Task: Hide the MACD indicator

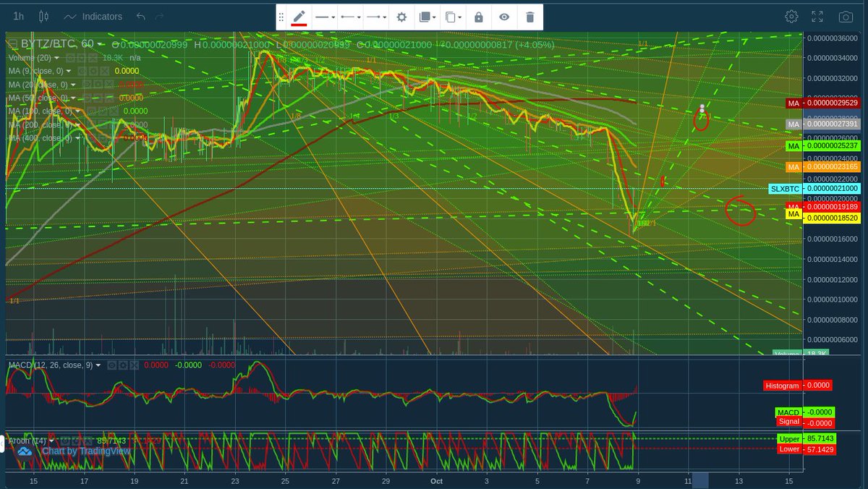Action: [x=111, y=365]
